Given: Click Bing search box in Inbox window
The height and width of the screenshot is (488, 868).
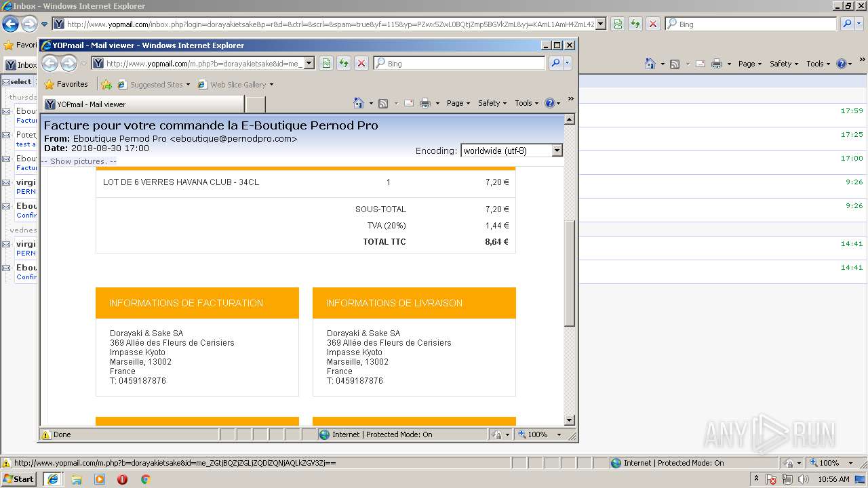Looking at the screenshot, I should pos(751,24).
